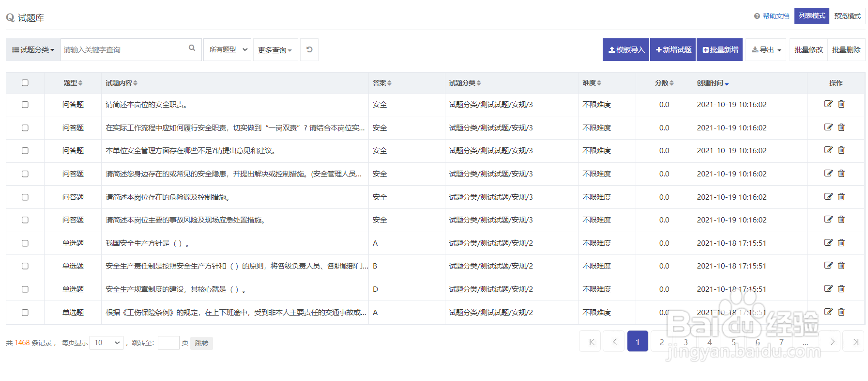Sort by the 题型 column header
This screenshot has height=381, width=868.
pos(73,83)
